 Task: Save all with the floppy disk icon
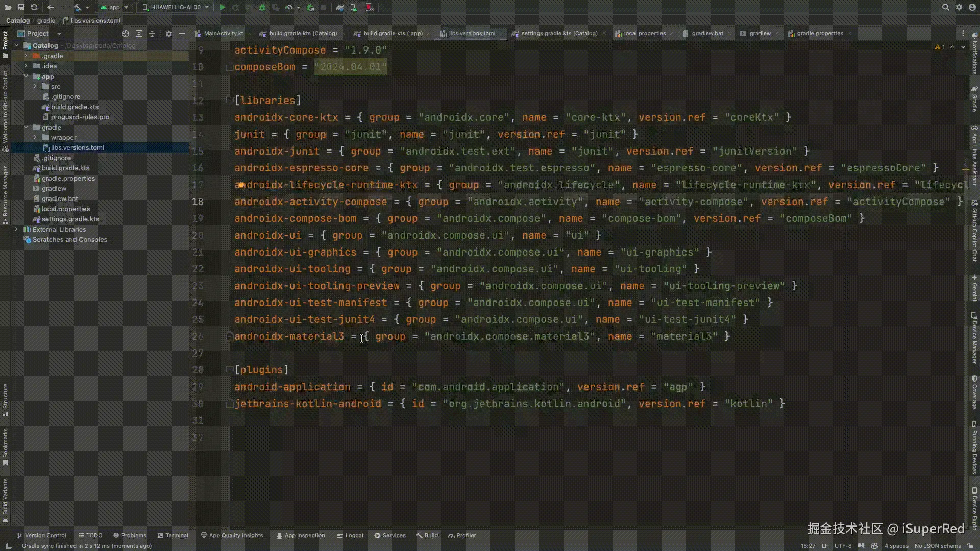tap(21, 7)
